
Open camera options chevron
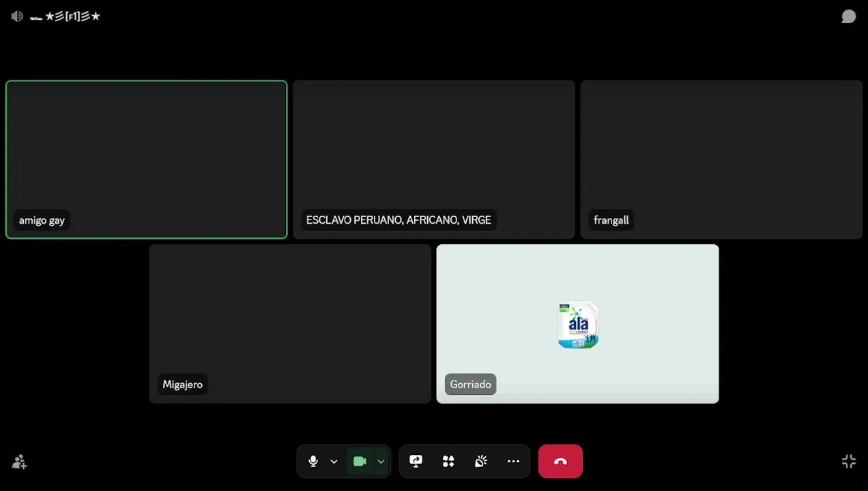[381, 462]
